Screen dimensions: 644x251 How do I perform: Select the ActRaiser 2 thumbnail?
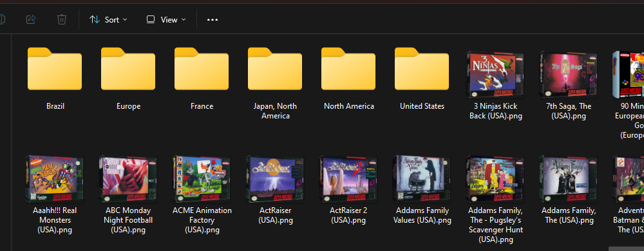pyautogui.click(x=348, y=179)
